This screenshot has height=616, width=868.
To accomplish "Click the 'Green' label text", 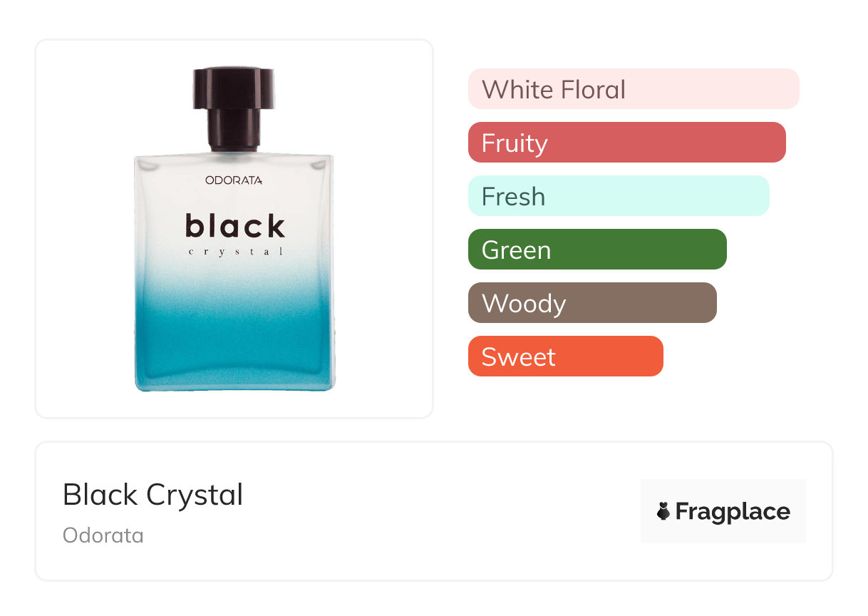I will click(516, 250).
